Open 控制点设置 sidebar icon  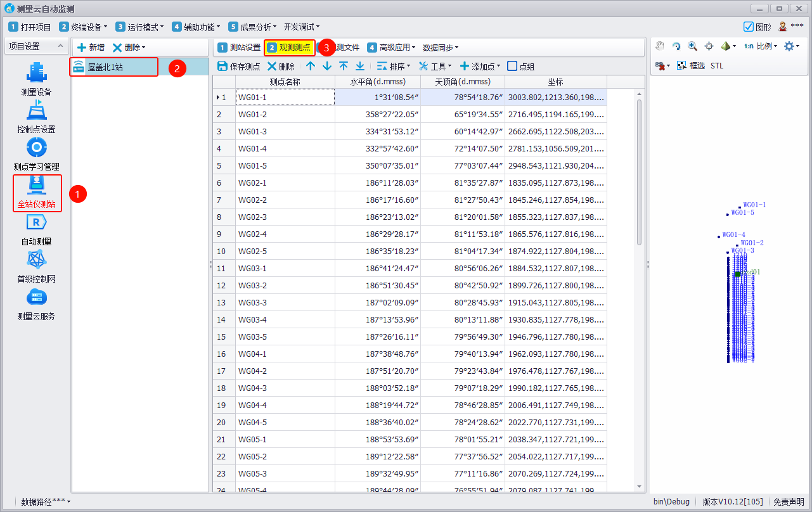pos(36,117)
